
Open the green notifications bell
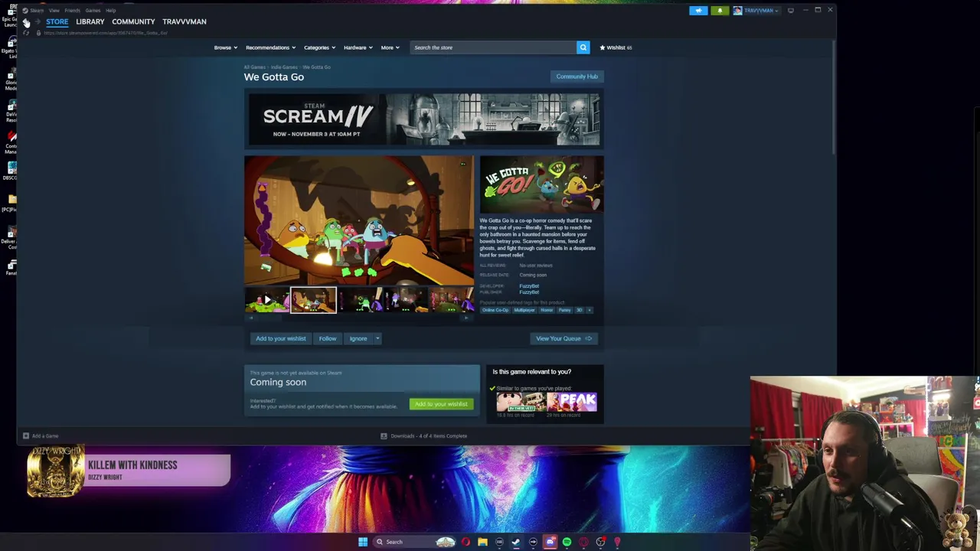(720, 11)
